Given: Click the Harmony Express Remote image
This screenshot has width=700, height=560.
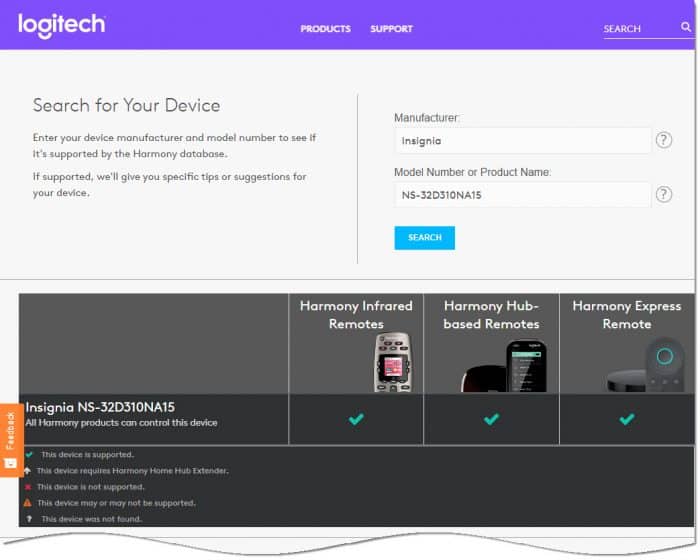Looking at the screenshot, I should (646, 365).
